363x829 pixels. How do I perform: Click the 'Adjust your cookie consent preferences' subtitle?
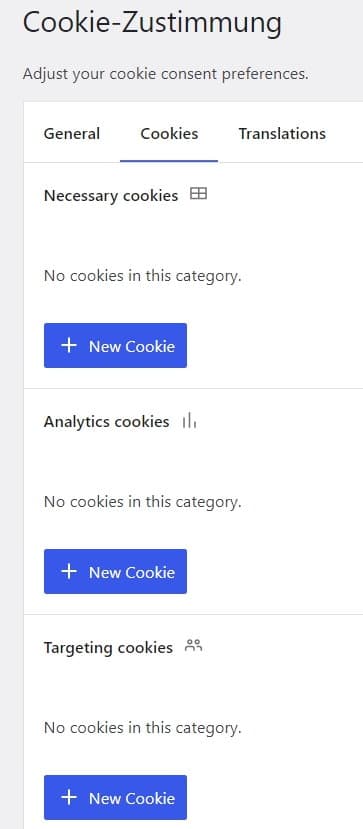pyautogui.click(x=165, y=74)
